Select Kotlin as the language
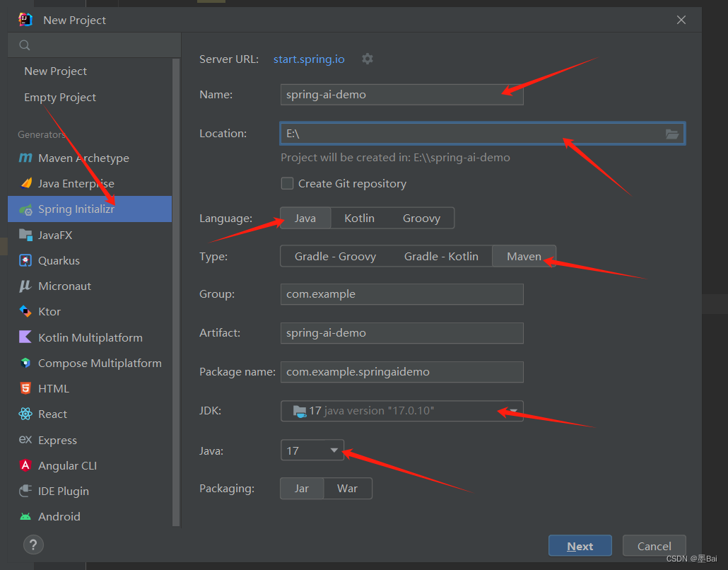The height and width of the screenshot is (570, 728). click(359, 219)
